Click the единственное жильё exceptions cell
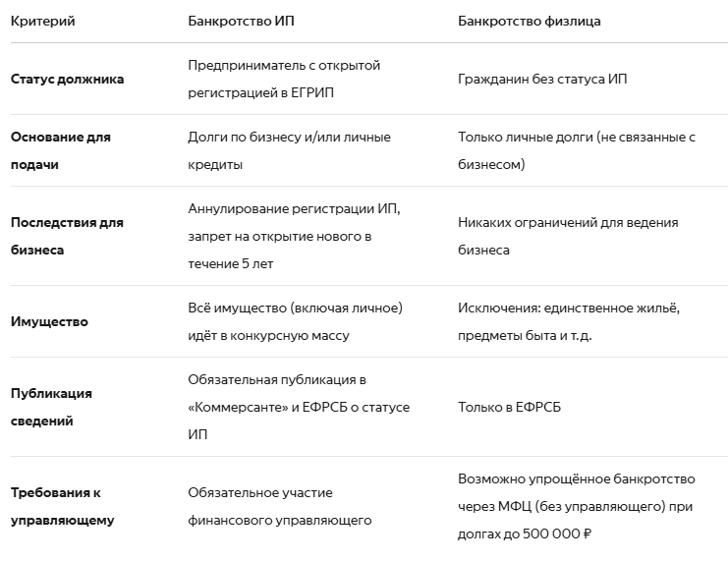 pos(569,321)
